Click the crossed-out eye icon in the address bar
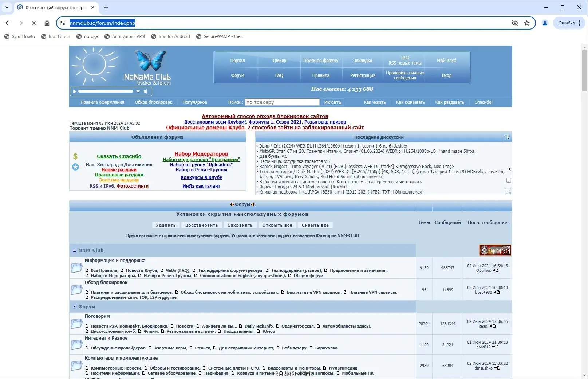 (515, 23)
